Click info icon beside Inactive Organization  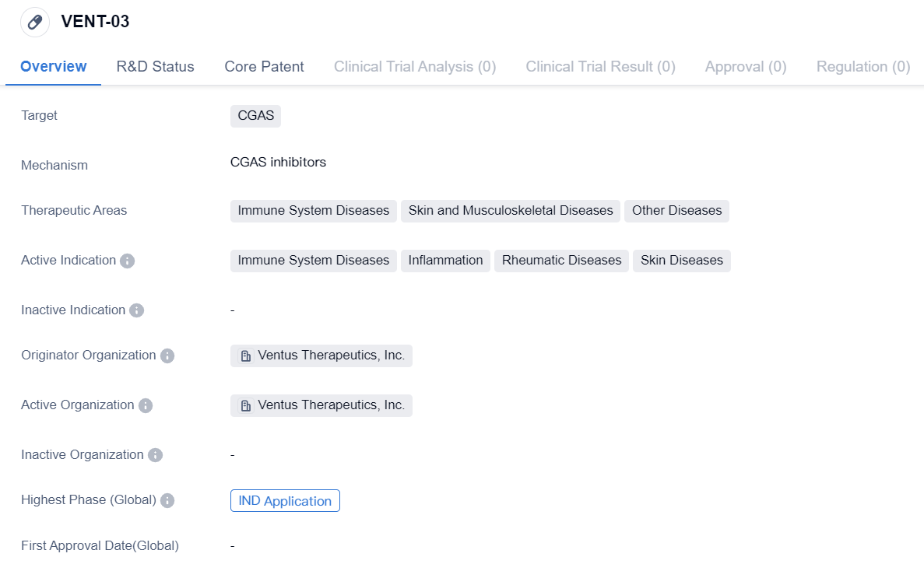[x=155, y=455]
